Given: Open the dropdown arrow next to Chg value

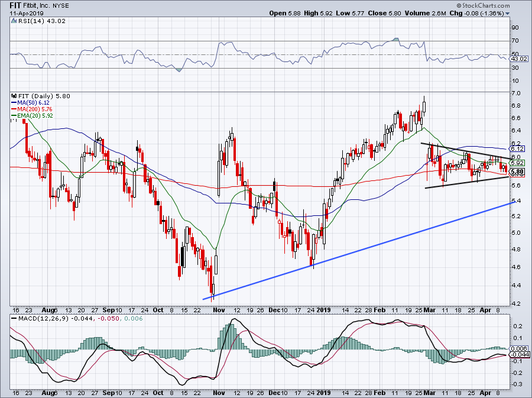Looking at the screenshot, I should 508,14.
